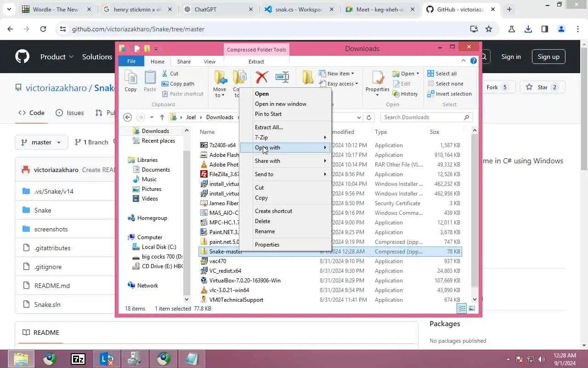The image size is (588, 368).
Task: Open Chrome downloads icon in toolbar
Action: tap(528, 29)
